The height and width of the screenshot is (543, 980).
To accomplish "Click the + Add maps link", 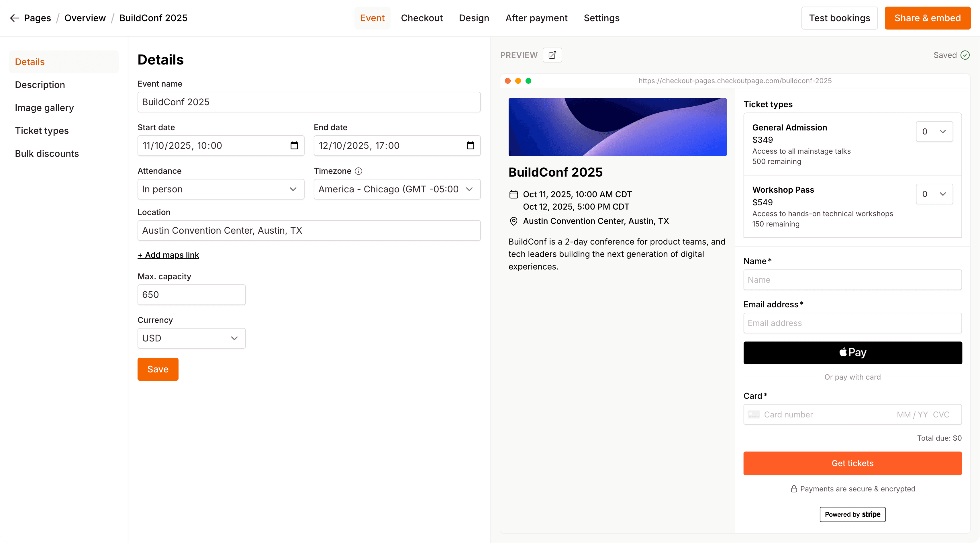I will (168, 255).
